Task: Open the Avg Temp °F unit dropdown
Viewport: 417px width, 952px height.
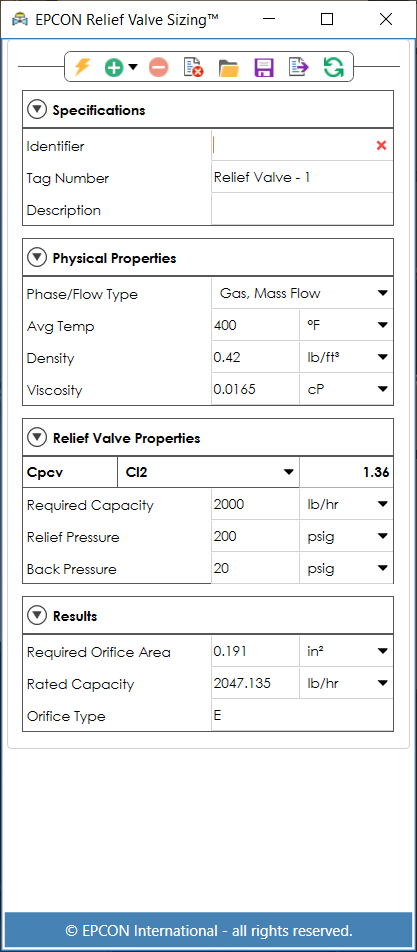Action: (x=347, y=325)
